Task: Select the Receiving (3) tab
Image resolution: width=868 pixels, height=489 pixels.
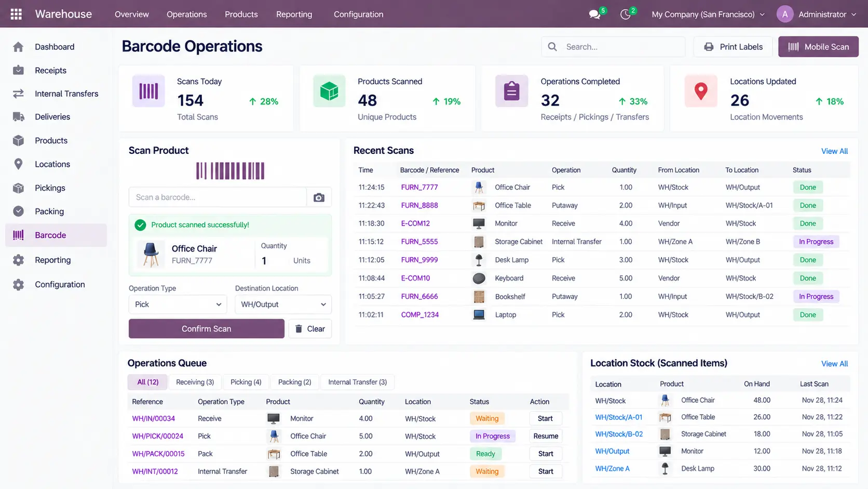Action: click(195, 382)
